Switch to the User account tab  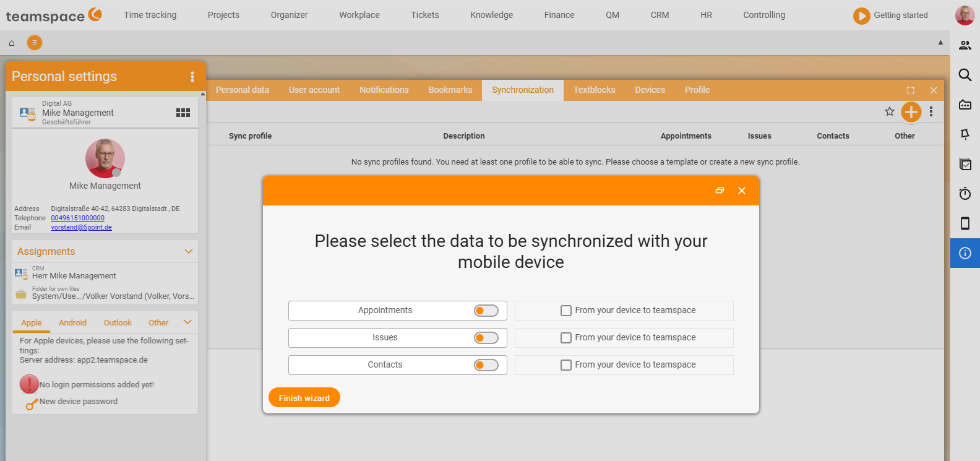point(314,90)
